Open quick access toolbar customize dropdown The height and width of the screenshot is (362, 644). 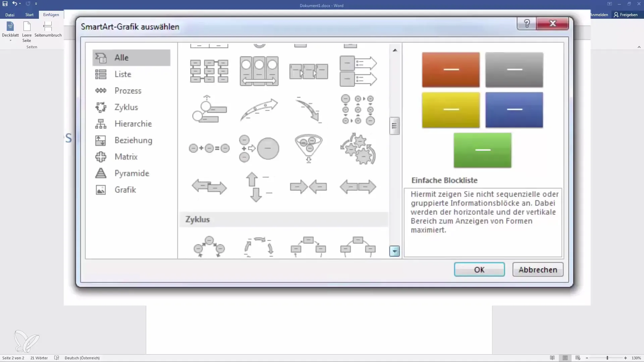(x=36, y=4)
